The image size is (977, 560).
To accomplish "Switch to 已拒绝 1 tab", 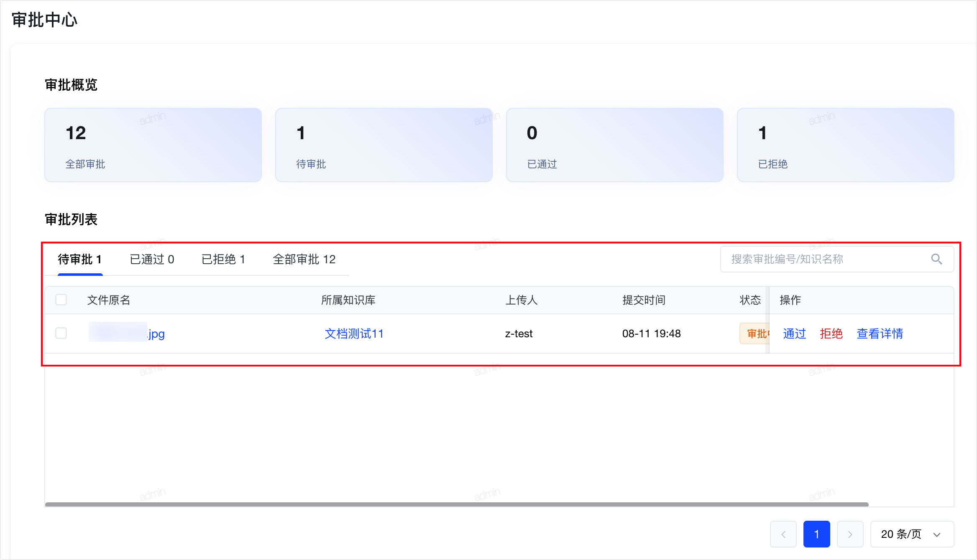I will (x=223, y=260).
